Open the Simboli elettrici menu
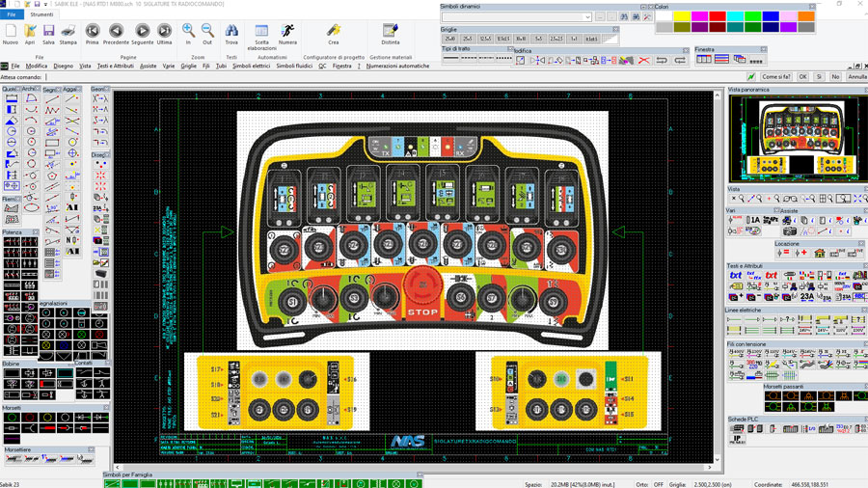The height and width of the screenshot is (488, 868). click(x=251, y=67)
